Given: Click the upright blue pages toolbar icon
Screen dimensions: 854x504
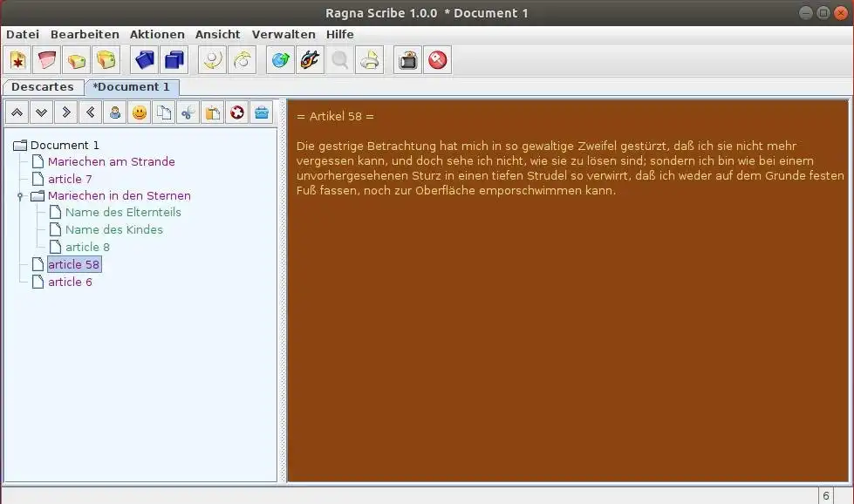Looking at the screenshot, I should (x=174, y=60).
